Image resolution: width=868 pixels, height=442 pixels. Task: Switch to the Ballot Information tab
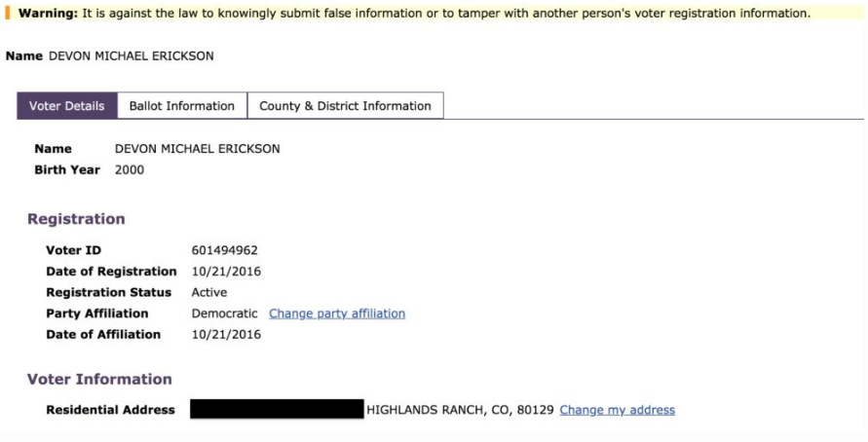tap(182, 106)
